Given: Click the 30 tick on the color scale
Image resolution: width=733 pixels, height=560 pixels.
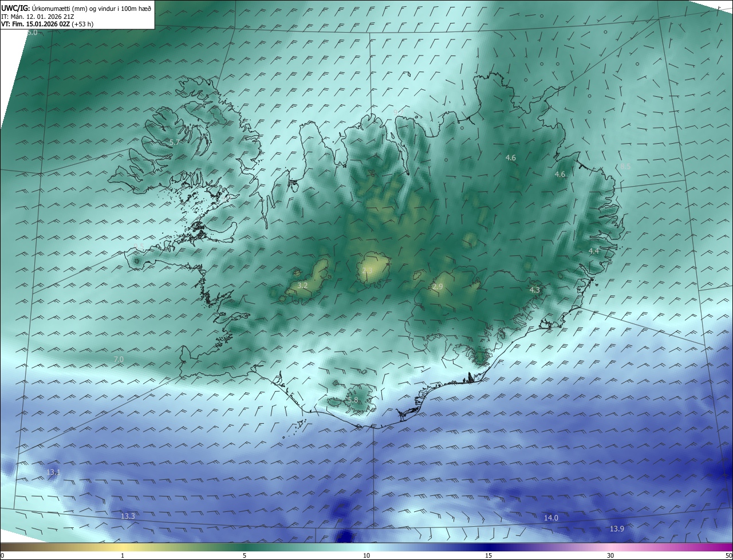Looking at the screenshot, I should point(610,555).
